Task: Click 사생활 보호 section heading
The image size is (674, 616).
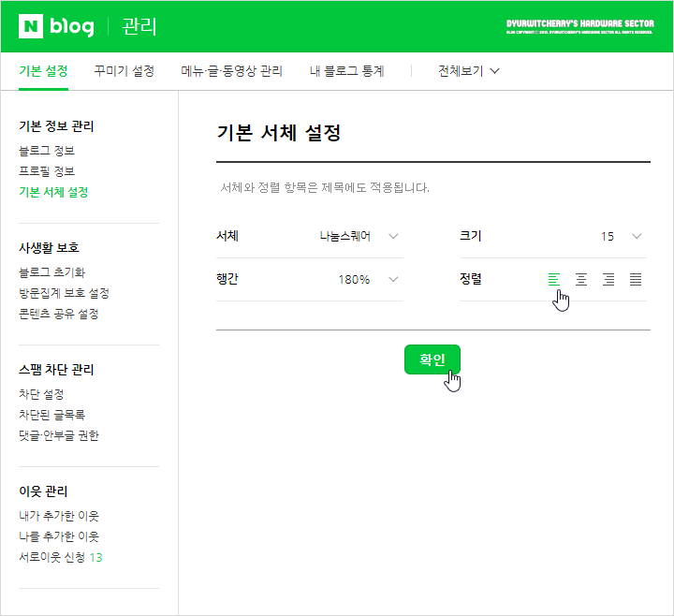Action: point(49,247)
